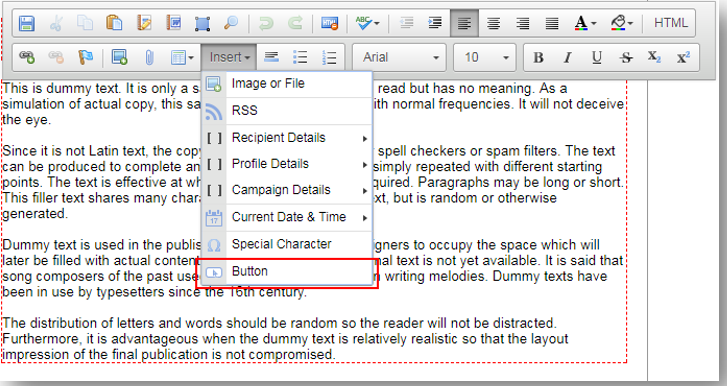The width and height of the screenshot is (727, 386).
Task: Click the horizontal line icon after Insert
Action: pyautogui.click(x=271, y=57)
